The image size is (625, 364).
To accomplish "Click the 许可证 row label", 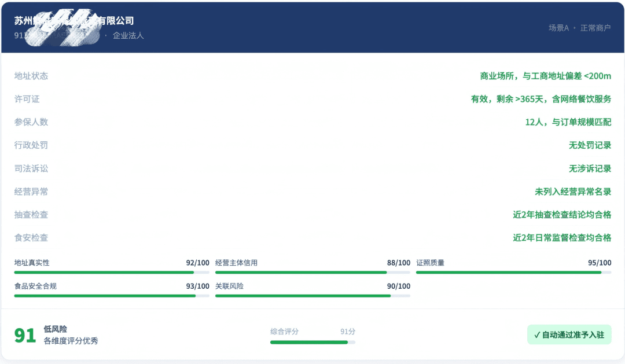I will click(27, 99).
